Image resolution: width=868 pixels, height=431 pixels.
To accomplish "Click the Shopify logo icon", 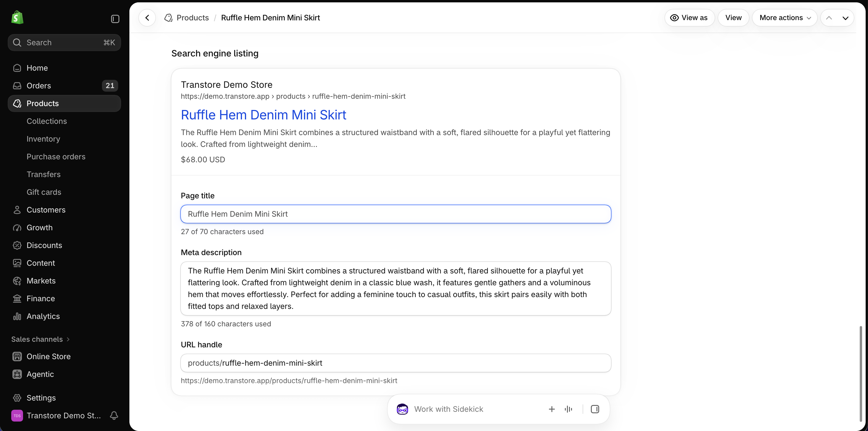I will 17,17.
